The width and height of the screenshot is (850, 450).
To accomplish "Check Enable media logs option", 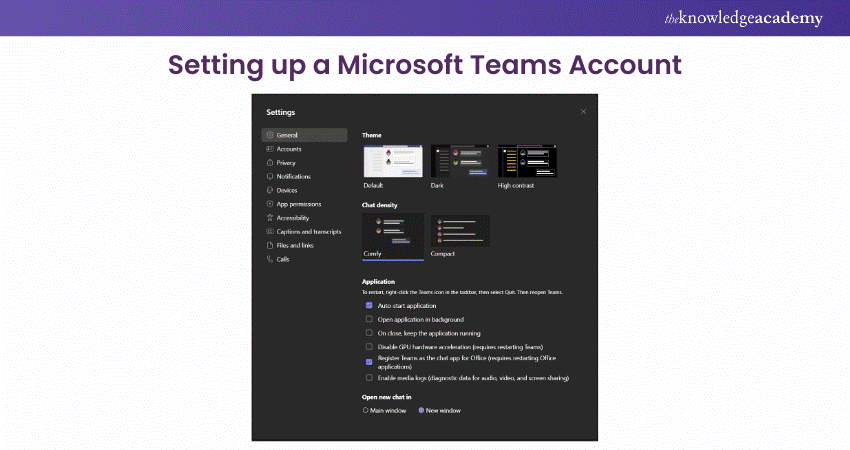I will (369, 378).
